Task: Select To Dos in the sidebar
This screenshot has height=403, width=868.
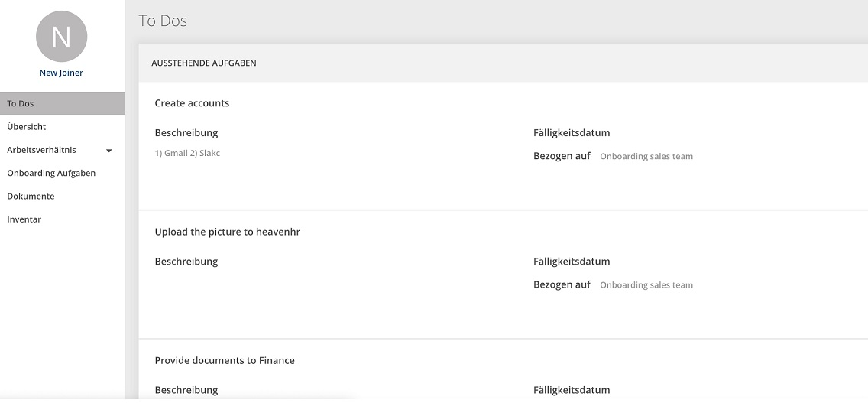Action: tap(63, 104)
